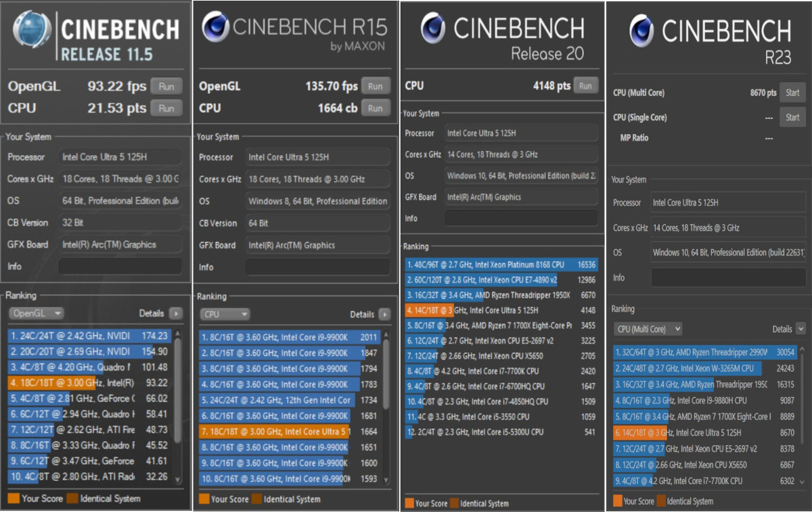The width and height of the screenshot is (812, 512).
Task: Click the R11.5 ranking Details arrow icon
Action: pos(175,313)
